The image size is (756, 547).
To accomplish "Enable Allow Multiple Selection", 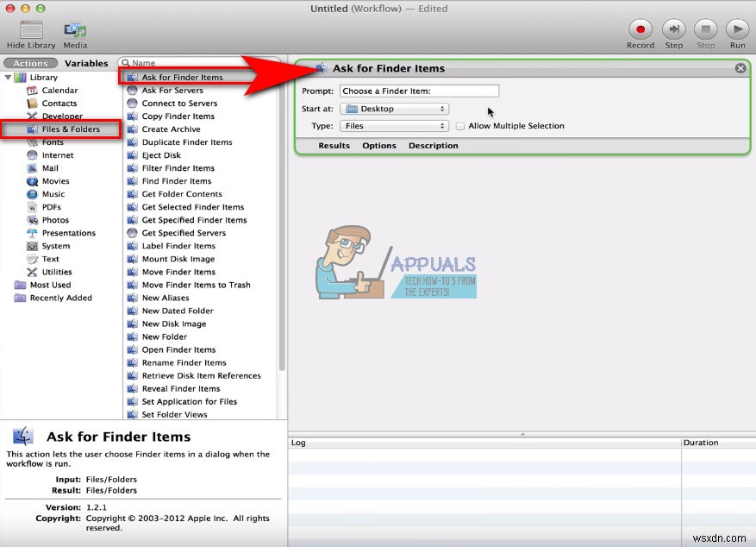I will tap(459, 125).
